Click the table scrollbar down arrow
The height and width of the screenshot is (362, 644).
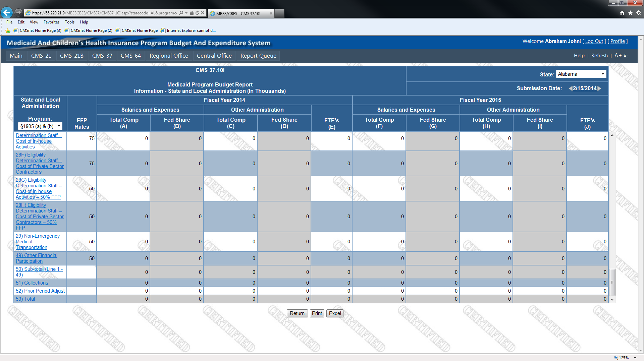[612, 300]
